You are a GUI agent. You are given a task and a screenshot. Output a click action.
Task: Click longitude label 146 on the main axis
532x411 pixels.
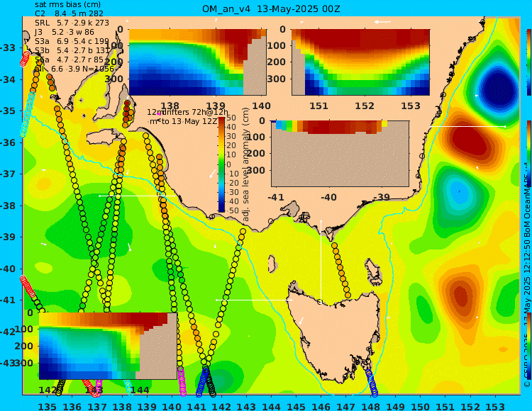pyautogui.click(x=321, y=406)
